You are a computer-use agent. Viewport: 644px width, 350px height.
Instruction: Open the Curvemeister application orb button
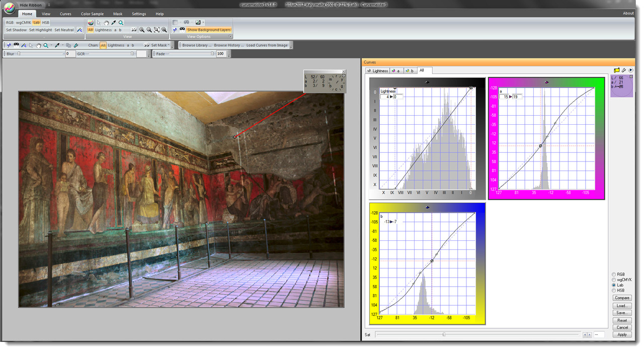(x=11, y=9)
